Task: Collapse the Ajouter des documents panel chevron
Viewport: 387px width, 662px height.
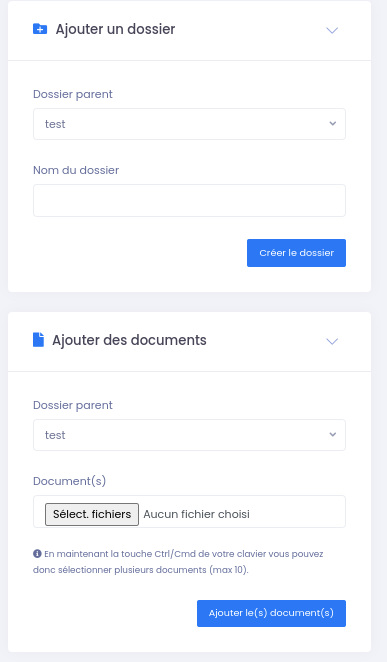Action: point(332,341)
